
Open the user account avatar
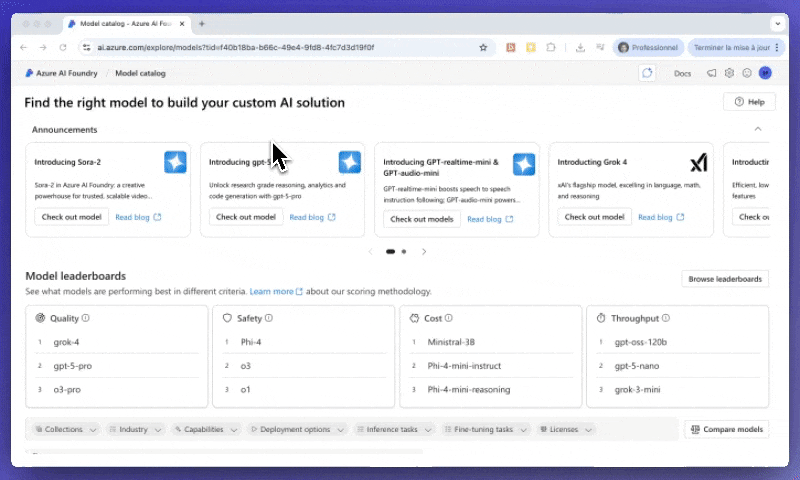(x=765, y=73)
